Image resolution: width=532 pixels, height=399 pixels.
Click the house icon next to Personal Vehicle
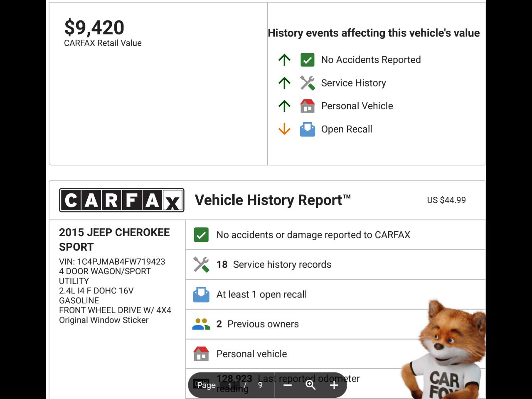point(308,106)
